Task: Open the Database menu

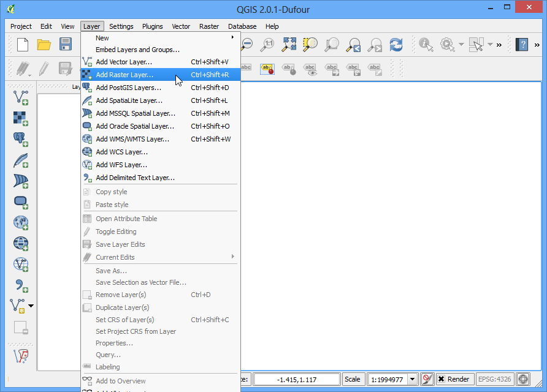Action: click(x=242, y=26)
